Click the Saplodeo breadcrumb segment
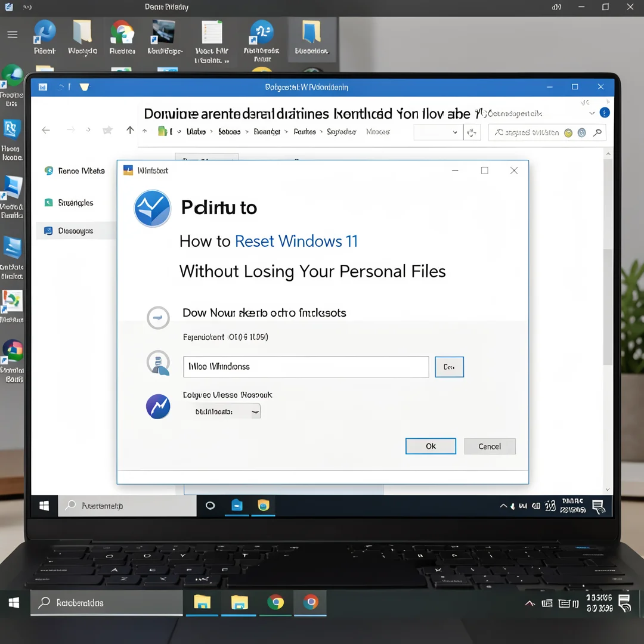644x644 pixels. (341, 132)
